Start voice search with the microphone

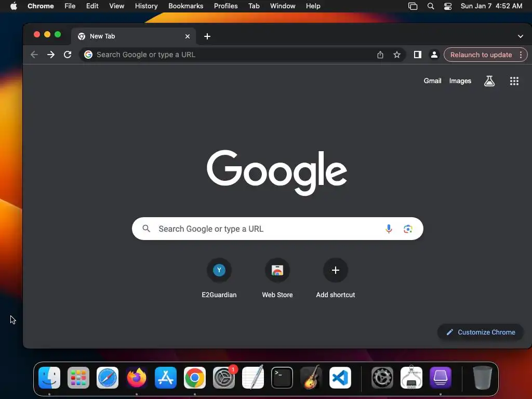(x=389, y=229)
